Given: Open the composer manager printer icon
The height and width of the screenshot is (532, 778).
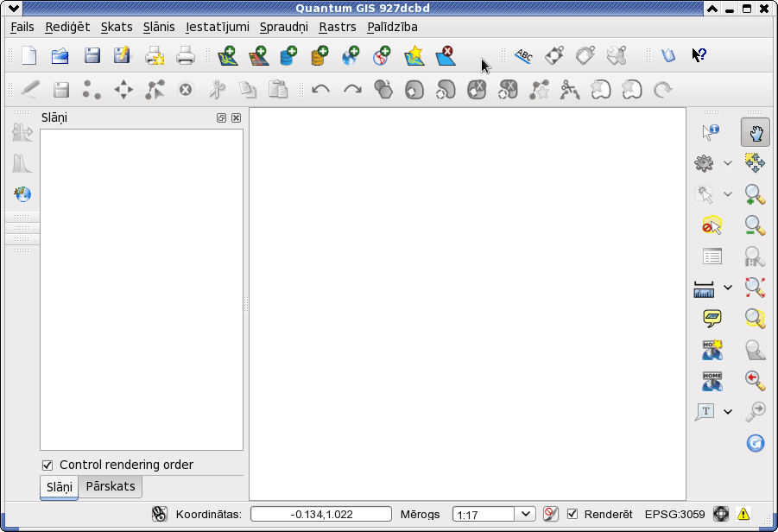Looking at the screenshot, I should pos(186,55).
